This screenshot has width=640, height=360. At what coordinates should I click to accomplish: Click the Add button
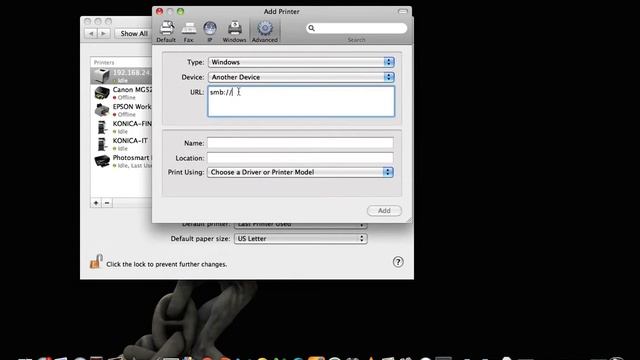point(384,211)
